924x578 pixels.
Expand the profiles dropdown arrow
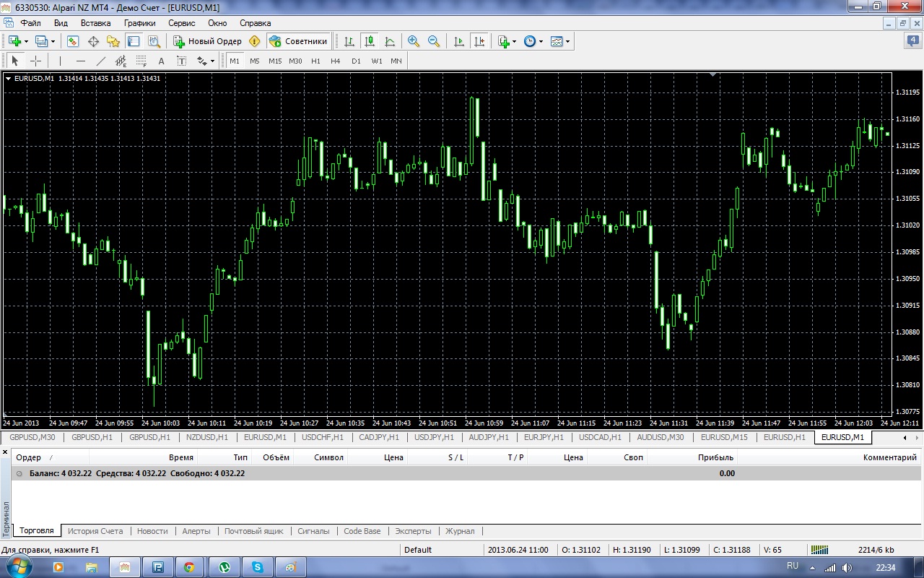(53, 41)
